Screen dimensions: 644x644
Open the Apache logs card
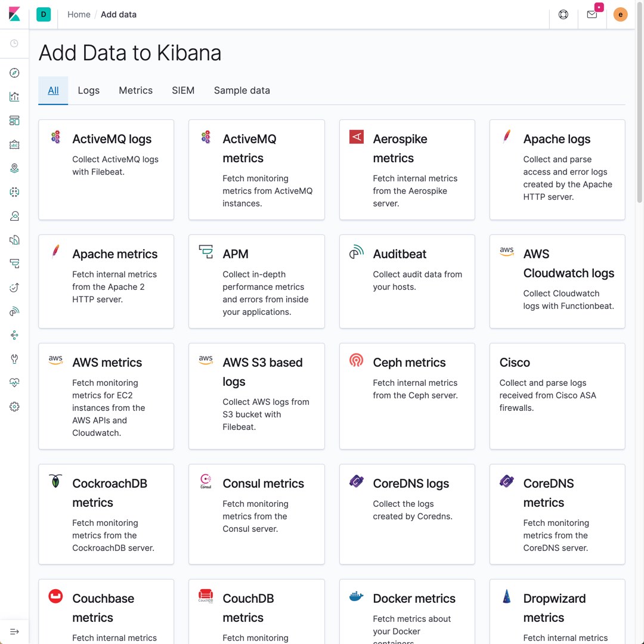point(558,169)
